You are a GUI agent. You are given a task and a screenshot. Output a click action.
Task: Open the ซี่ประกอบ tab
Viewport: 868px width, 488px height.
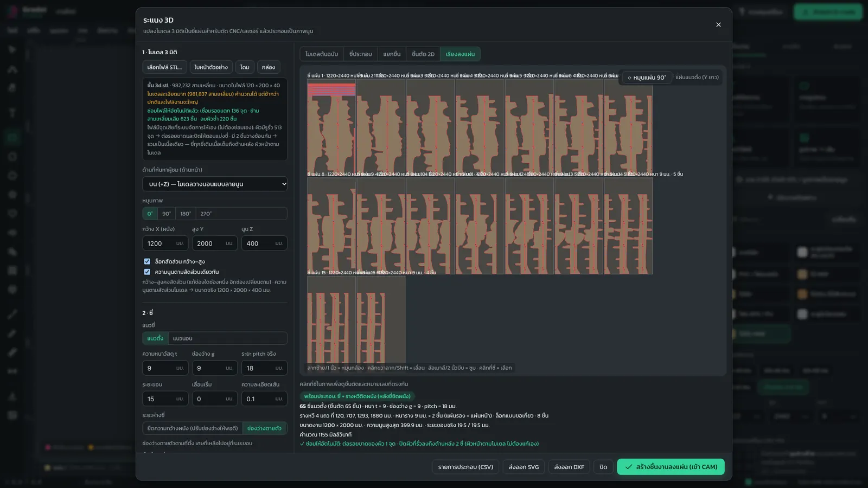(361, 54)
